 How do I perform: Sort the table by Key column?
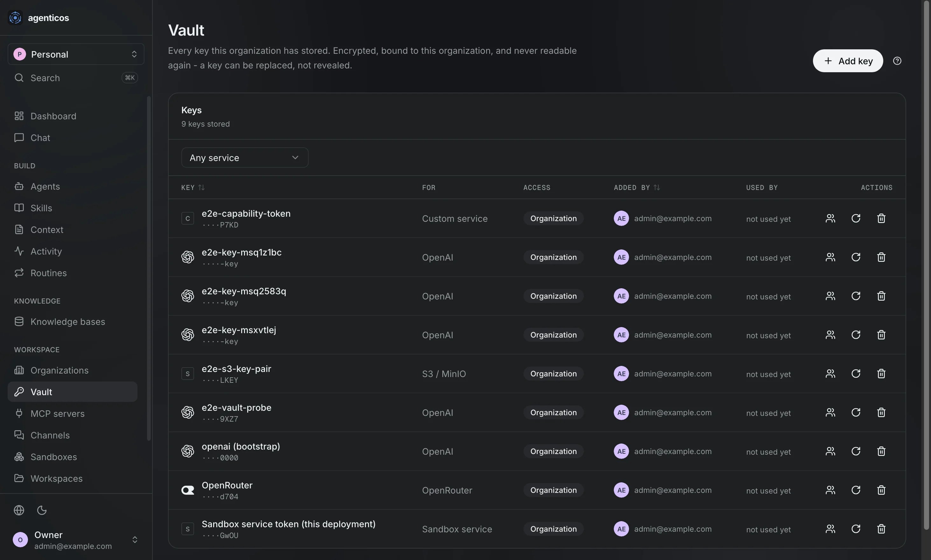pos(193,187)
